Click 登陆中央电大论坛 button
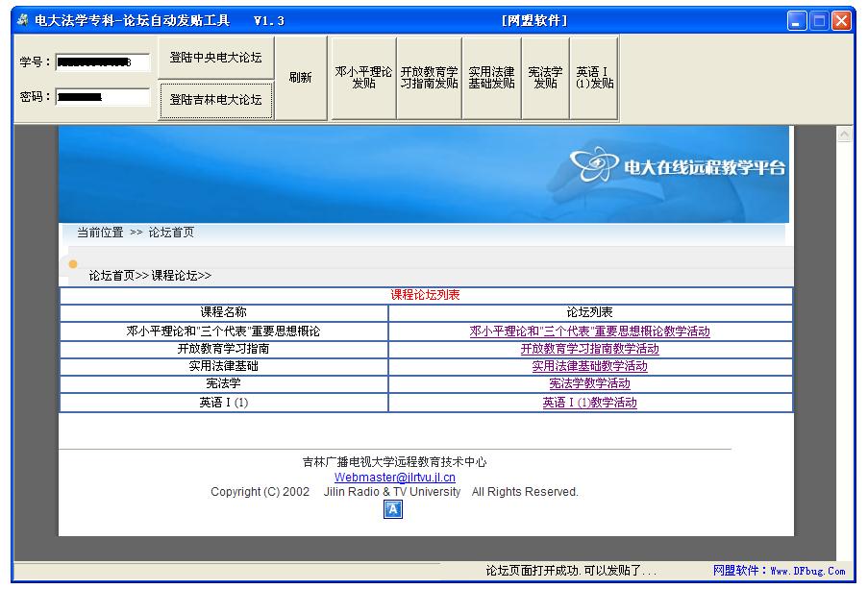 (x=216, y=58)
